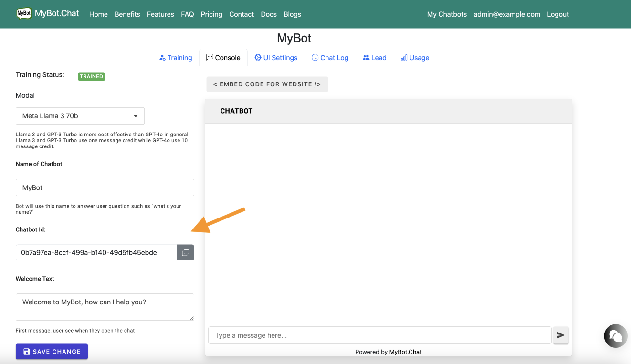Click the Embed Code for Website button
This screenshot has height=364, width=631.
pos(267,84)
